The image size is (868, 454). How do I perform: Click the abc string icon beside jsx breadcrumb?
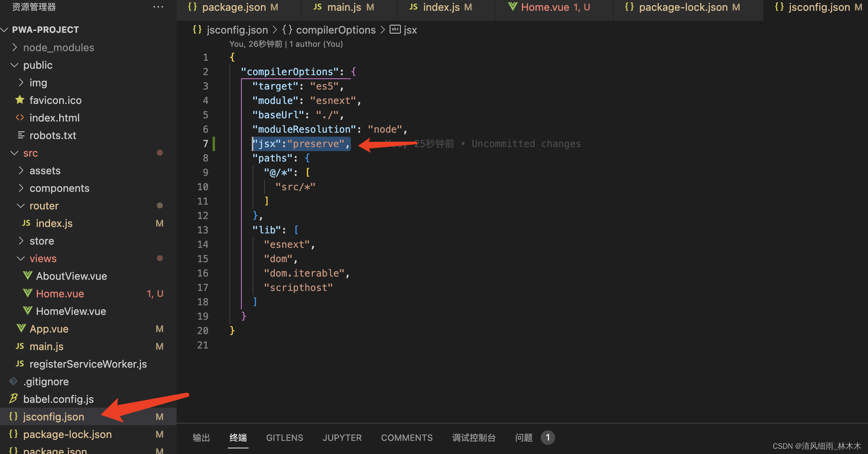(x=395, y=29)
